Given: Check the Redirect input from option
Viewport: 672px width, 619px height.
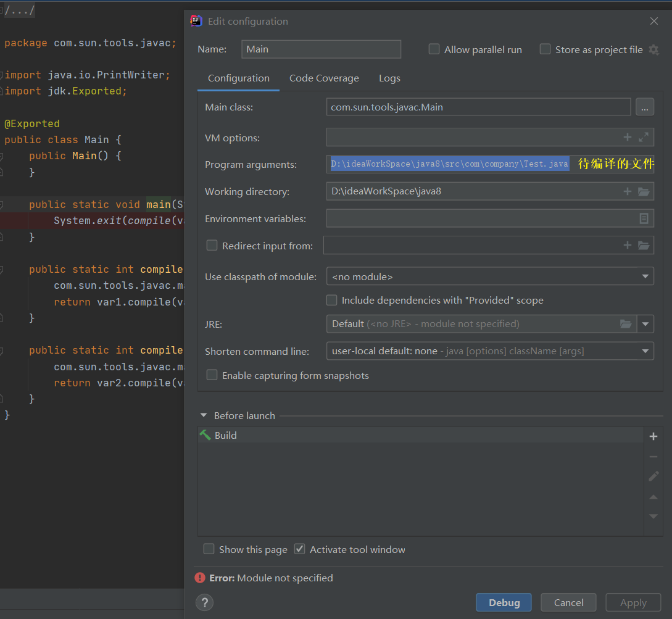Looking at the screenshot, I should (x=212, y=245).
